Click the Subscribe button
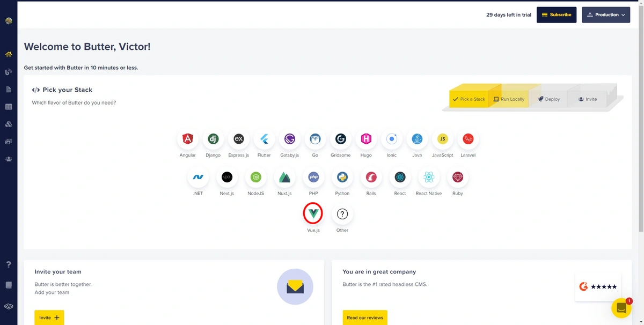 (x=557, y=15)
